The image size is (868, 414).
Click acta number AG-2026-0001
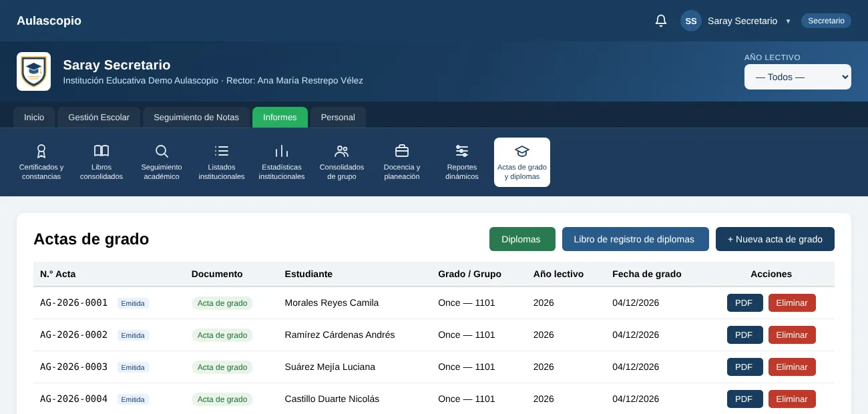pos(73,302)
